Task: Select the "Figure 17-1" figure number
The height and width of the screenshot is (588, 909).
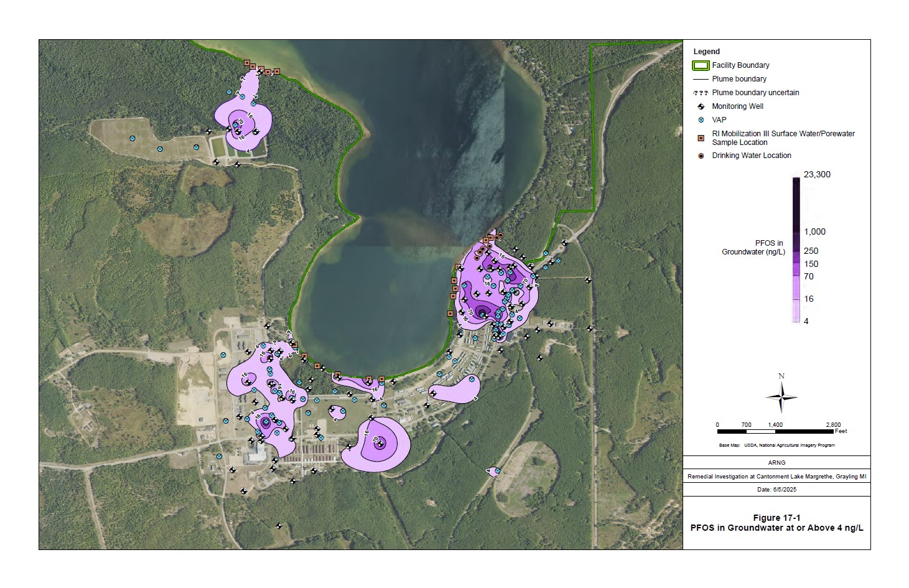Action: pyautogui.click(x=776, y=518)
